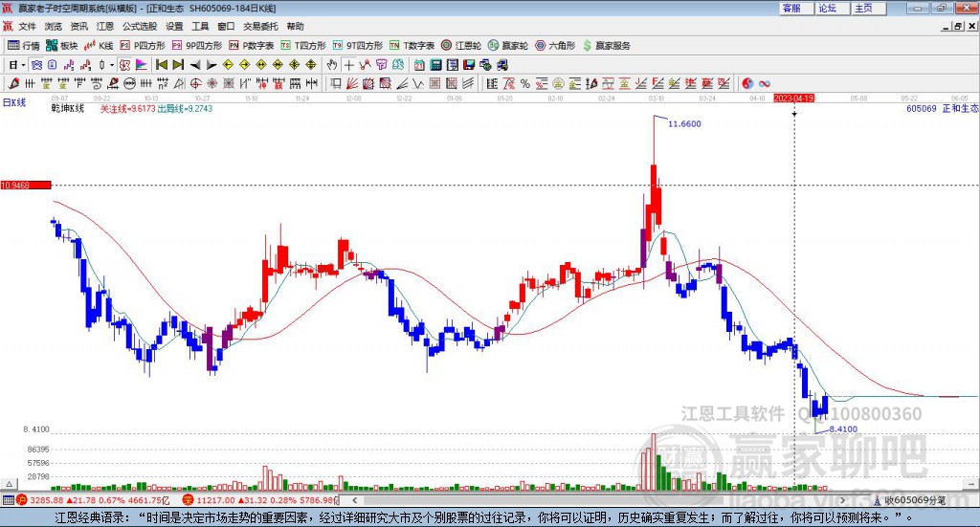
Task: Select the percentage % tool
Action: tap(525, 83)
